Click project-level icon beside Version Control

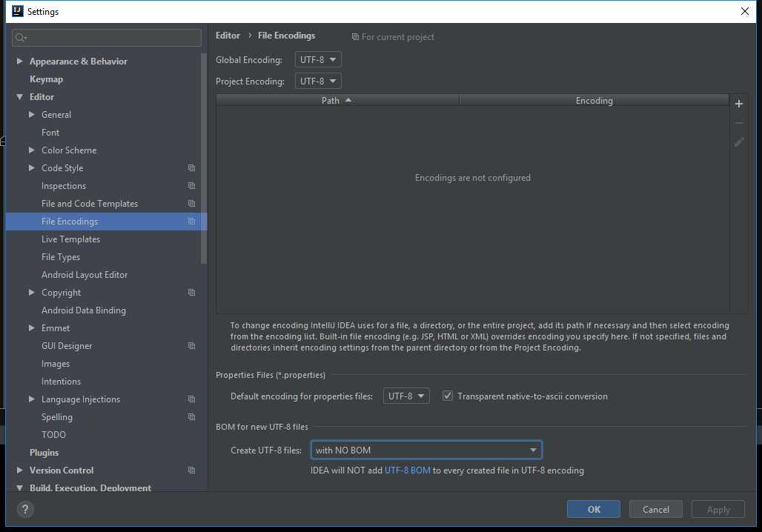[x=191, y=470]
